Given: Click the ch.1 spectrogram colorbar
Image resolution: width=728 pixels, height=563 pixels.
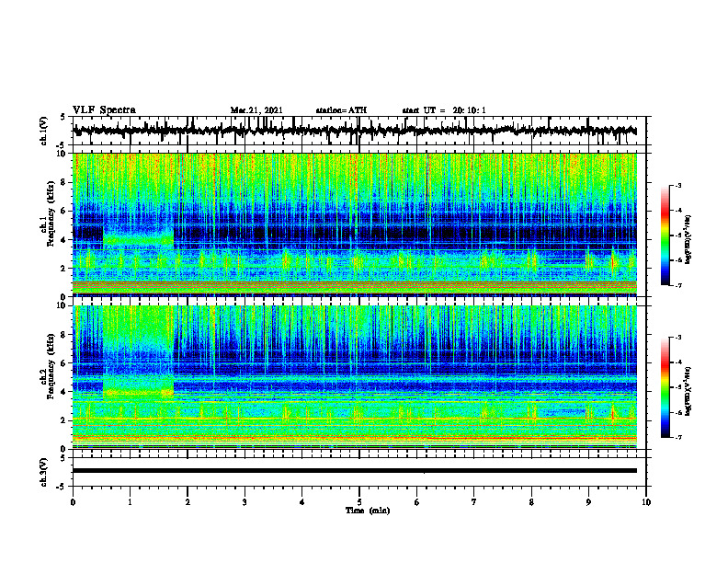Looking at the screenshot, I should click(x=665, y=236).
